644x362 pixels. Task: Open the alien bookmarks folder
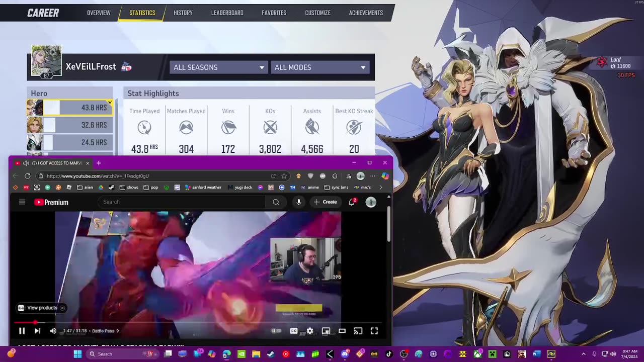pos(85,188)
